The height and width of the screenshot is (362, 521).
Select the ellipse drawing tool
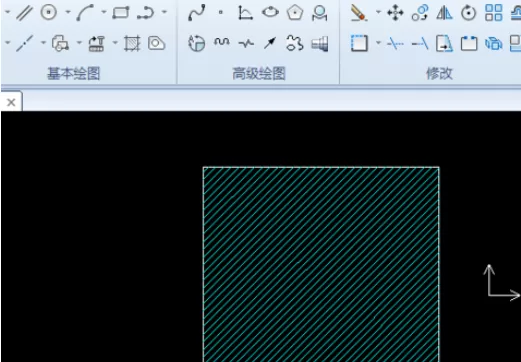point(270,12)
